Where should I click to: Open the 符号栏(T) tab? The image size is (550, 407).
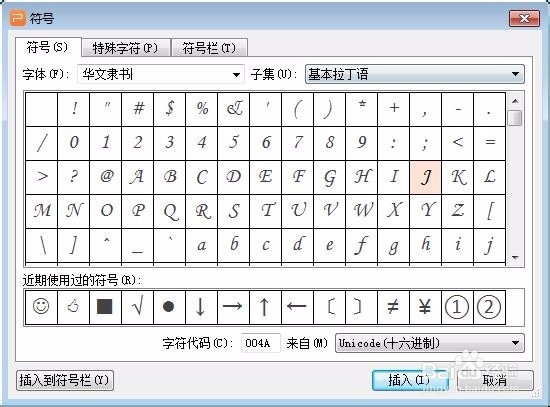pos(209,48)
